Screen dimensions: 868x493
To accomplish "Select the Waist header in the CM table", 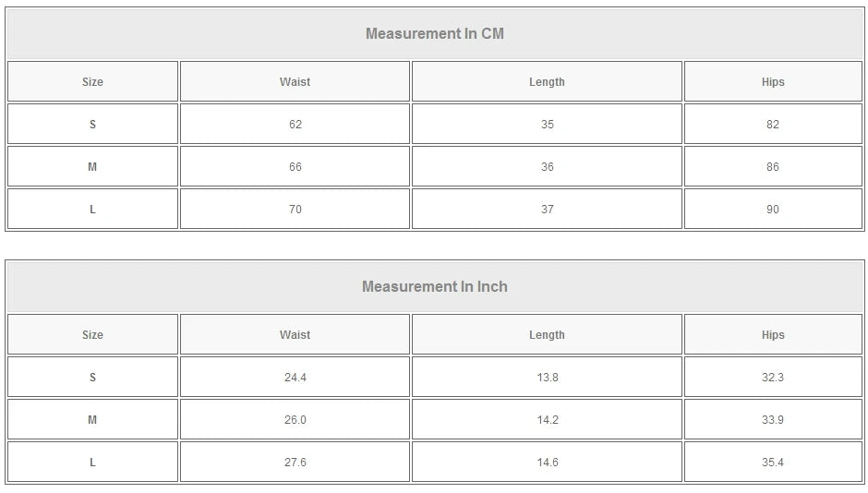I will (295, 82).
